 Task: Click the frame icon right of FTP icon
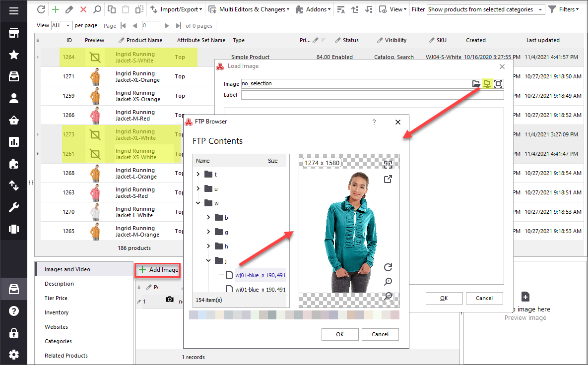point(498,84)
